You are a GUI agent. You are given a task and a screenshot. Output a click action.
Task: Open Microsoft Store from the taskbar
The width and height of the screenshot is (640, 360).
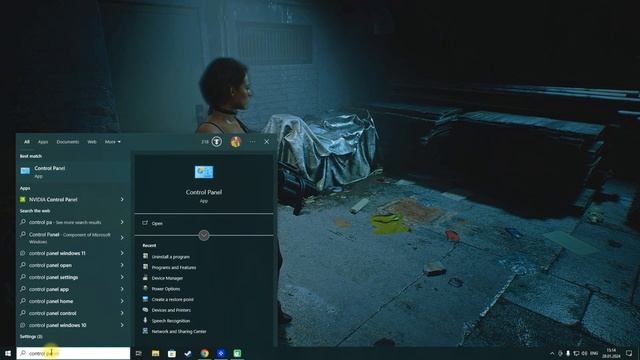point(172,353)
